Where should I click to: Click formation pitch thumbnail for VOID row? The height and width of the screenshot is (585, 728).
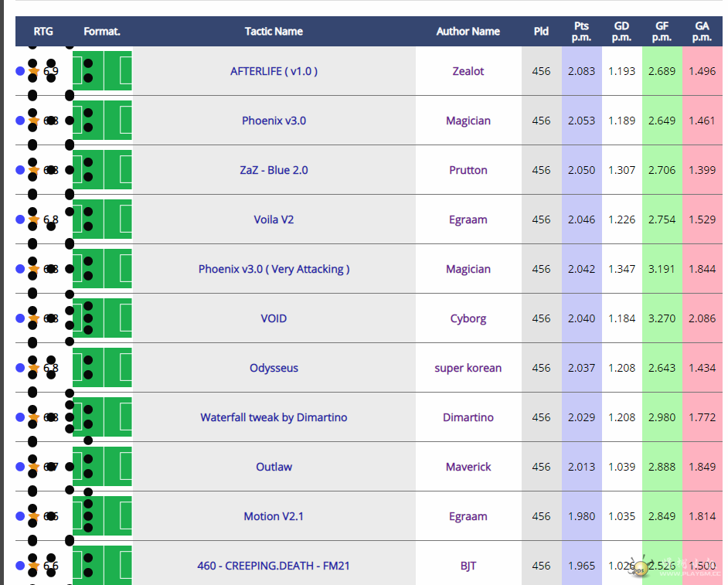(102, 318)
